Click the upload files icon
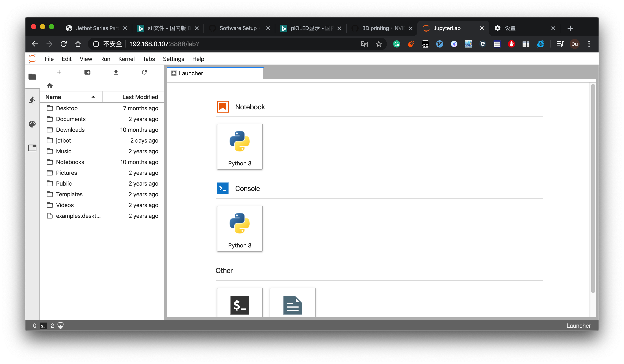The image size is (624, 364). pyautogui.click(x=116, y=72)
